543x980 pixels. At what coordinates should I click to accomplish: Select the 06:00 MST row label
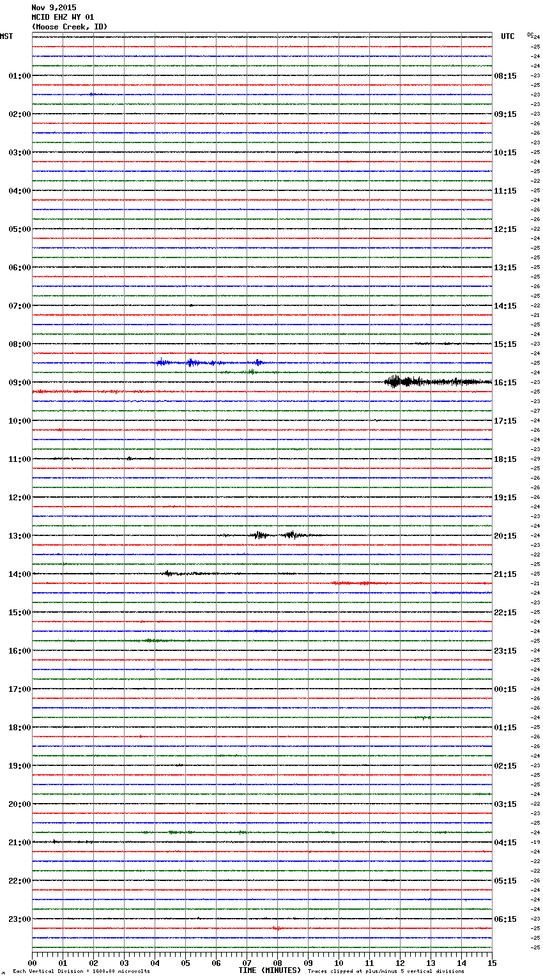click(20, 268)
